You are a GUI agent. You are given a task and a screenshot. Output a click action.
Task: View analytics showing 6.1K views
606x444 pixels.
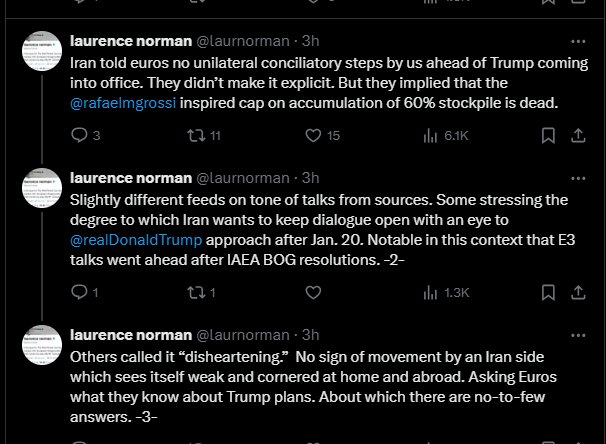[x=431, y=135]
